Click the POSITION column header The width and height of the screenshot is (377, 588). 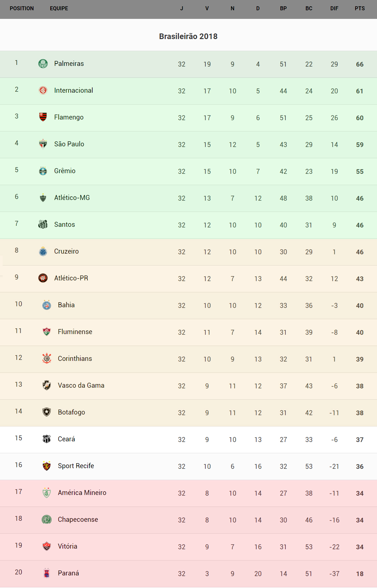(x=22, y=9)
